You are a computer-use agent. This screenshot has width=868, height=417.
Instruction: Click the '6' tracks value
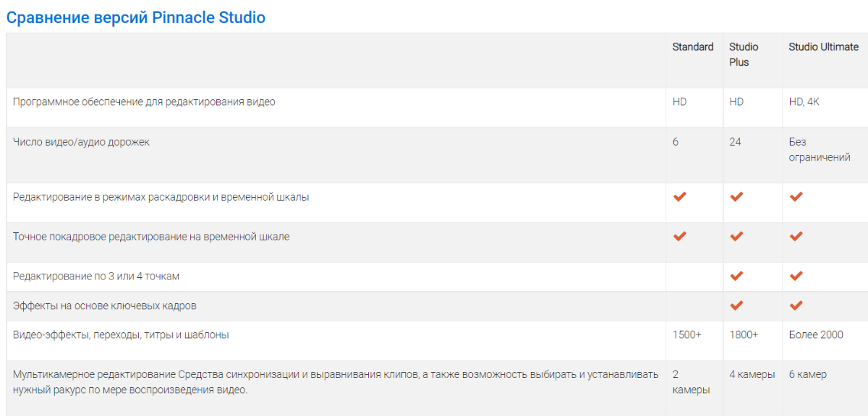676,142
